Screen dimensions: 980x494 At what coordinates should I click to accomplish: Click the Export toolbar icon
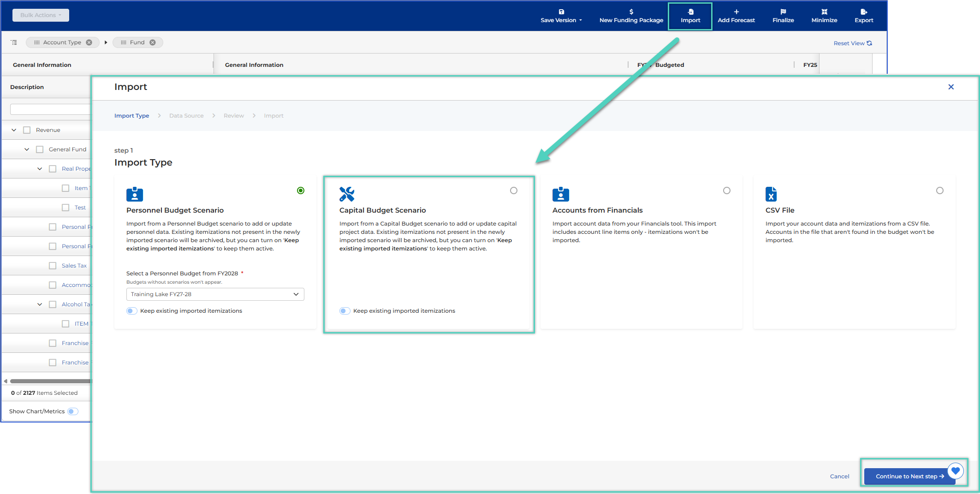coord(864,12)
